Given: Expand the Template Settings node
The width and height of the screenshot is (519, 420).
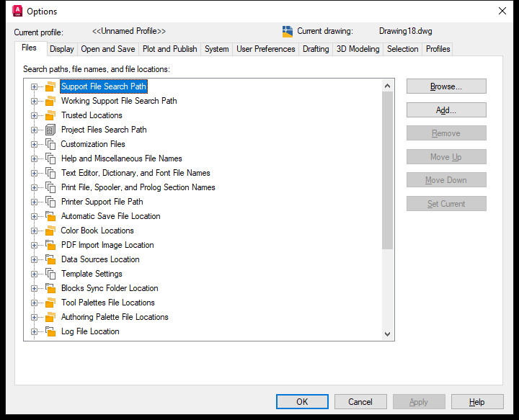Looking at the screenshot, I should coord(34,274).
